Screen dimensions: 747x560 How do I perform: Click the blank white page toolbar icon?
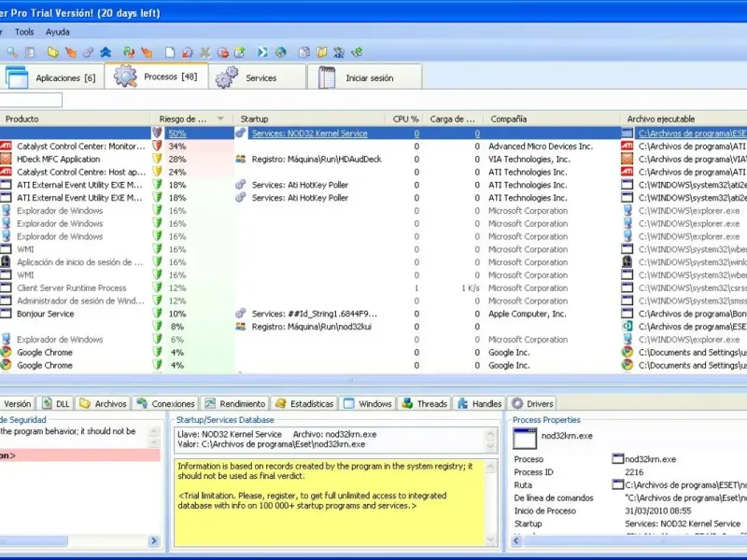coord(170,52)
